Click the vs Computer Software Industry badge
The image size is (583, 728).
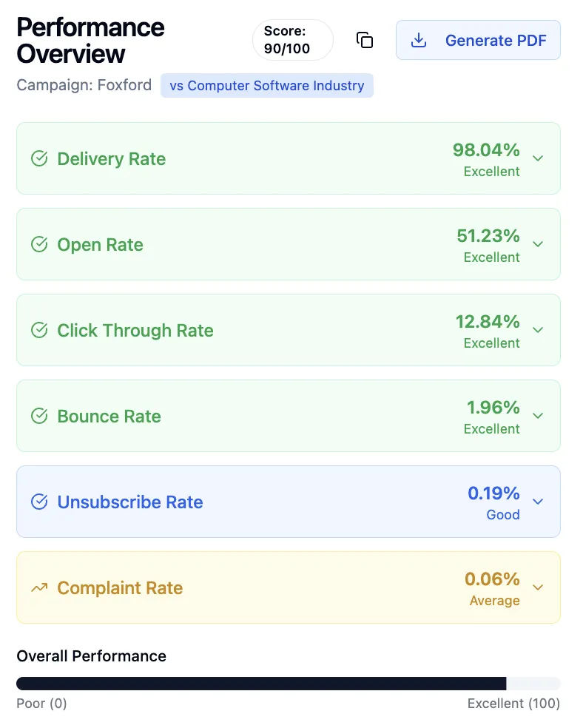267,86
